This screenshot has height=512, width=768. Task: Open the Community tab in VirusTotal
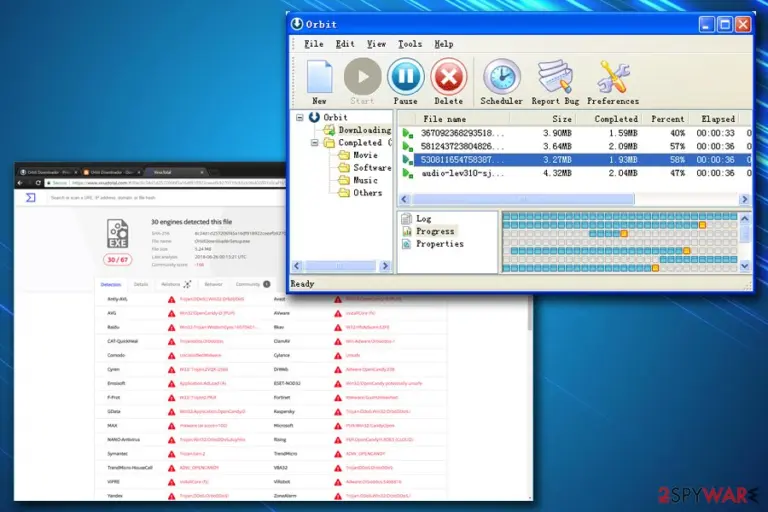pos(252,284)
